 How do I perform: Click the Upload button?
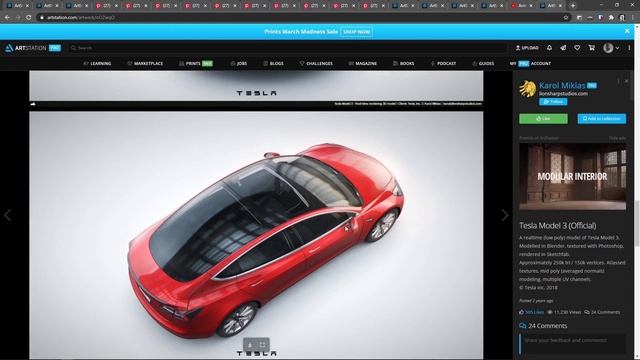527,48
